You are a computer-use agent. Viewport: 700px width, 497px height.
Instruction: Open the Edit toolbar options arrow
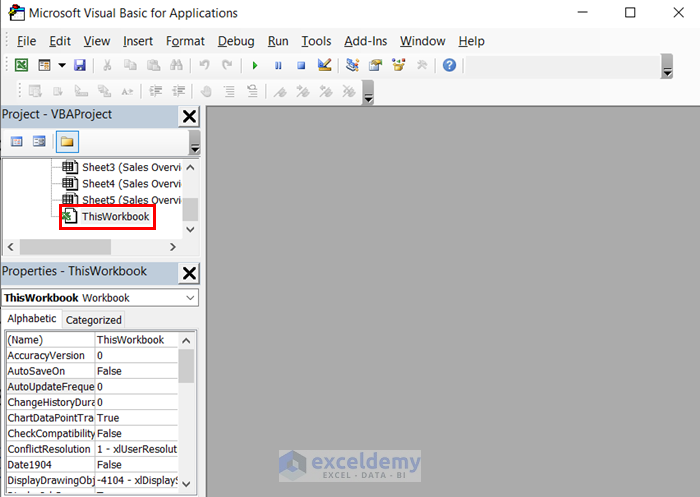click(368, 92)
